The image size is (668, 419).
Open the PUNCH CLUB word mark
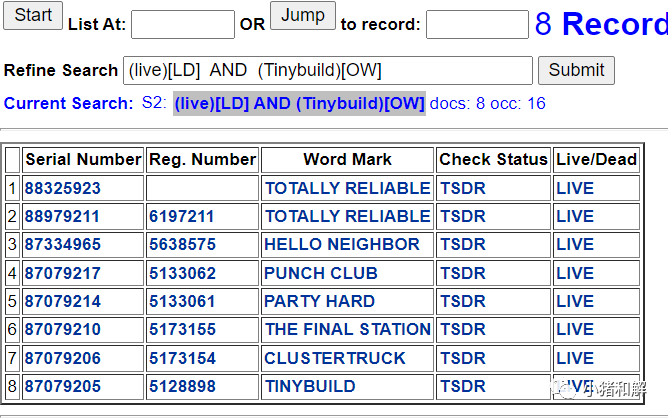(321, 273)
